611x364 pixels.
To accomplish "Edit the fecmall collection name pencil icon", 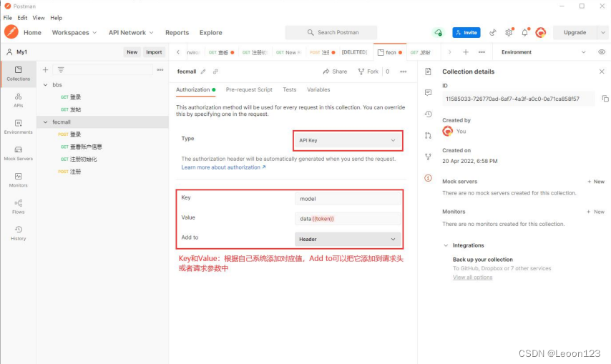I will [203, 72].
